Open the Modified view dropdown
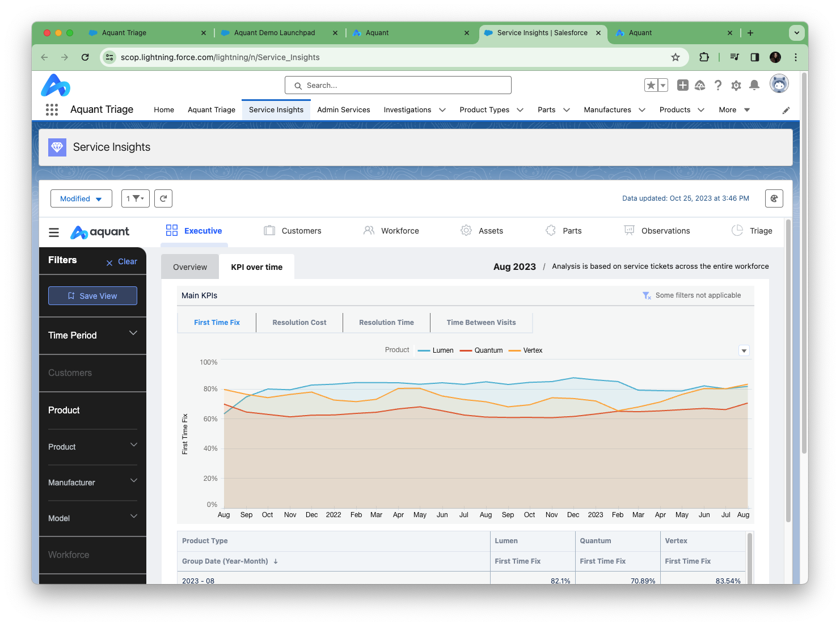 (x=81, y=198)
